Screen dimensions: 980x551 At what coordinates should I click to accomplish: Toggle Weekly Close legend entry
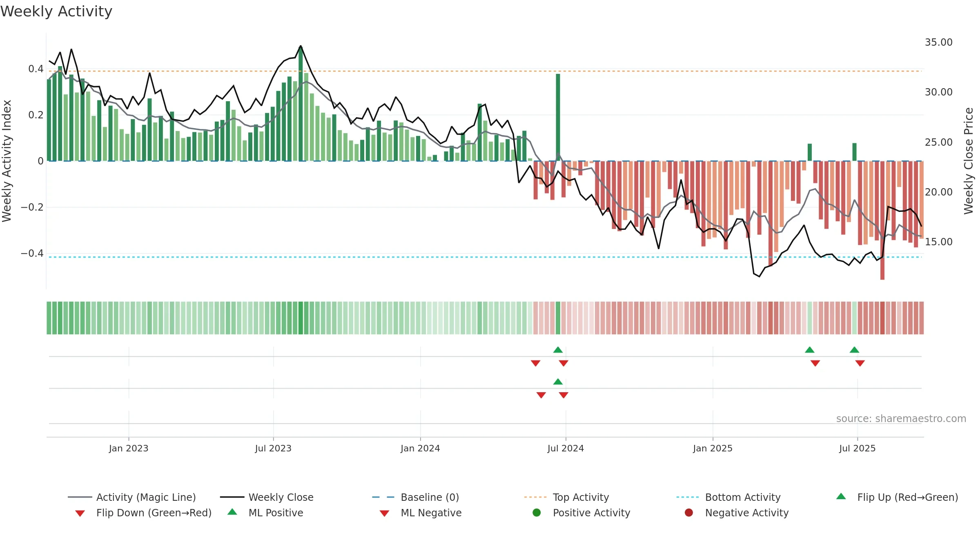click(x=267, y=497)
